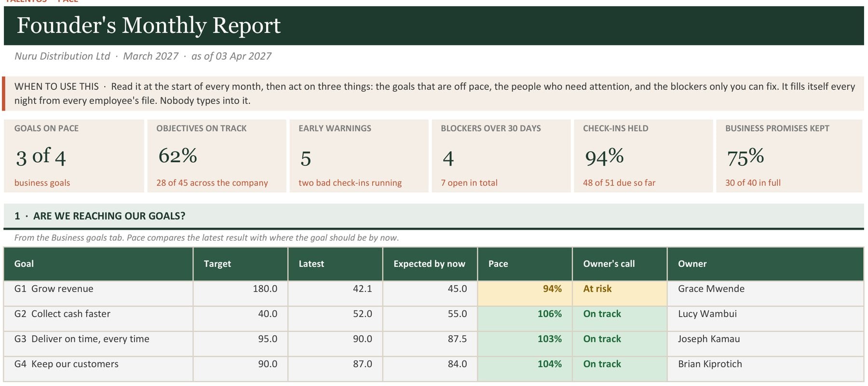Click the 103% pace cell
Screen dimensions: 868x386
coord(525,344)
